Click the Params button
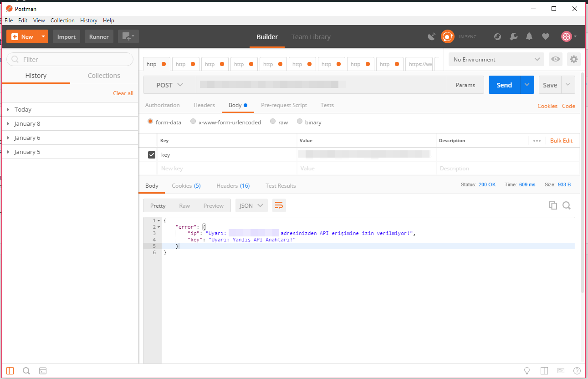The height and width of the screenshot is (379, 588). click(x=465, y=85)
